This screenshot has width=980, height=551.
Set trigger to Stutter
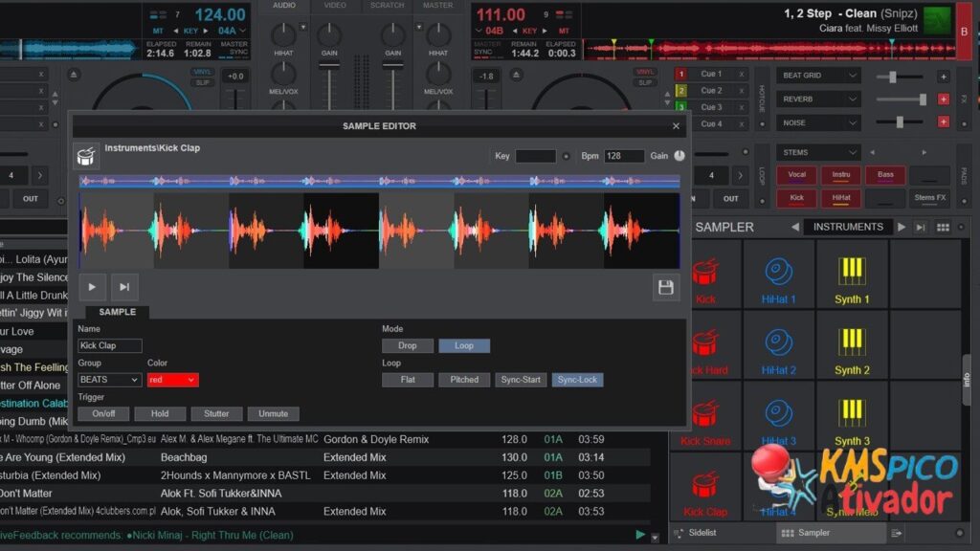[216, 413]
